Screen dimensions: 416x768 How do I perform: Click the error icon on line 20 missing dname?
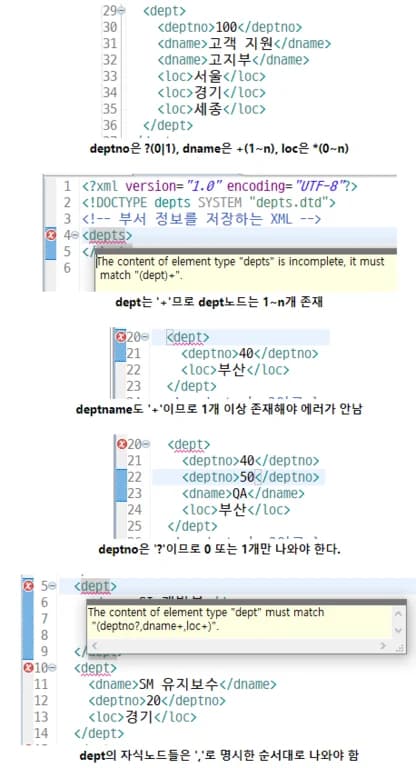pos(121,336)
